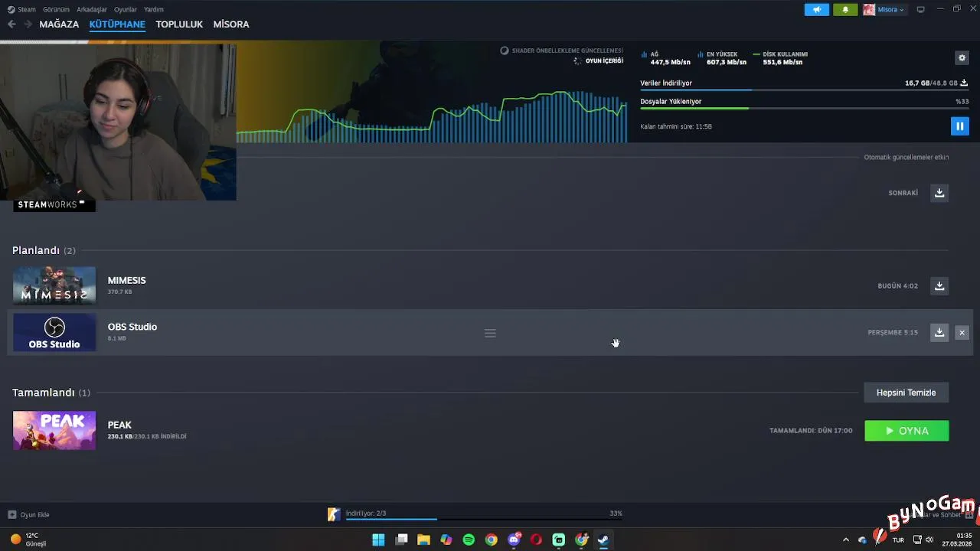Open Copilot from the taskbar
Viewport: 980px width, 551px height.
click(x=446, y=540)
